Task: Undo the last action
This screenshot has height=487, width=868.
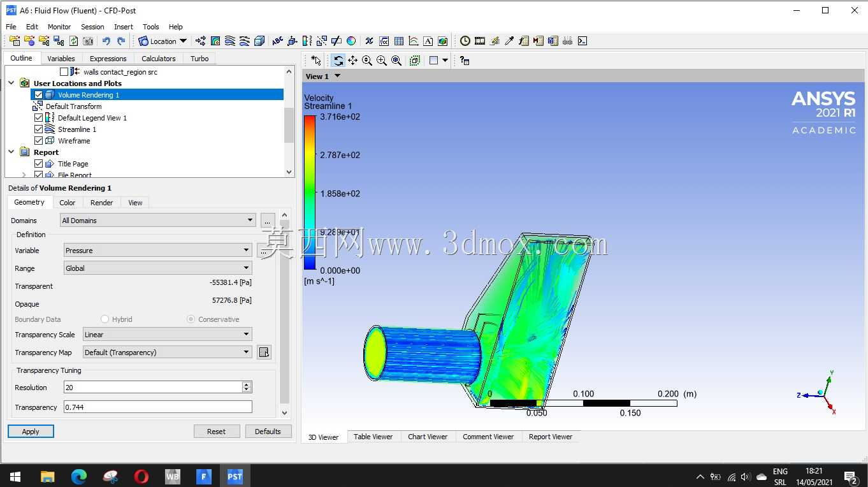Action: (106, 41)
